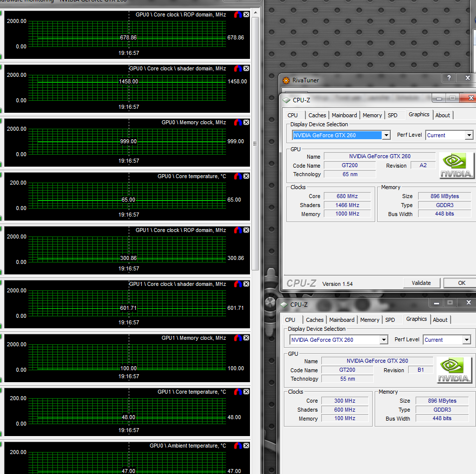This screenshot has width=476, height=474.
Task: Click the RivaTuner help question mark button
Action: tap(449, 78)
